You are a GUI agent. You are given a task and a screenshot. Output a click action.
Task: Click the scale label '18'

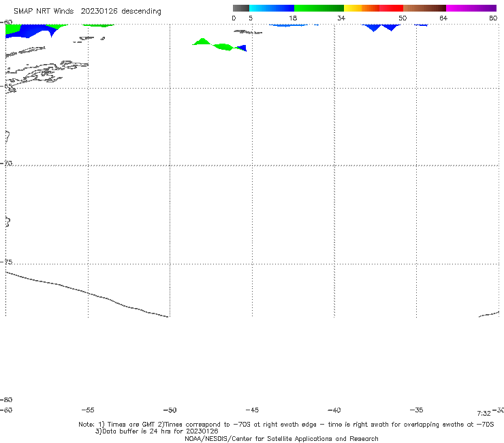(293, 18)
